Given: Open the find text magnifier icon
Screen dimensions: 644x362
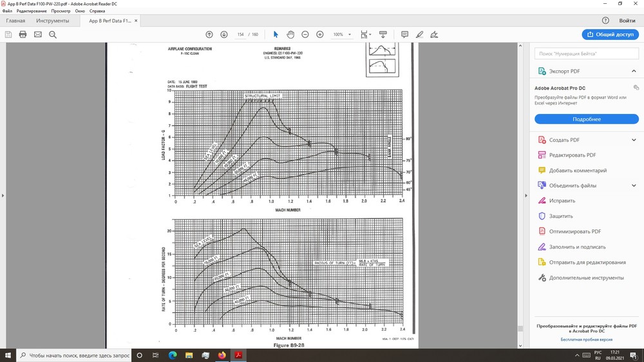Looking at the screenshot, I should [53, 35].
